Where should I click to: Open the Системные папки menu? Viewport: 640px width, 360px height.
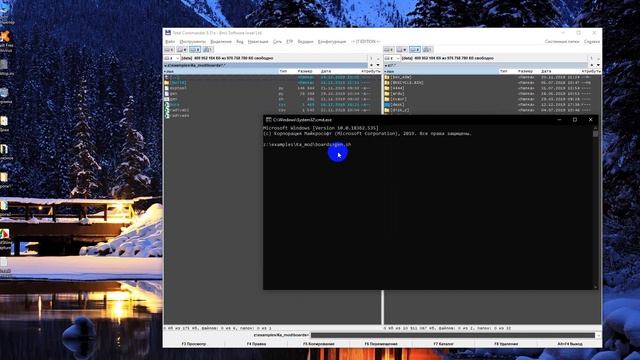click(562, 42)
